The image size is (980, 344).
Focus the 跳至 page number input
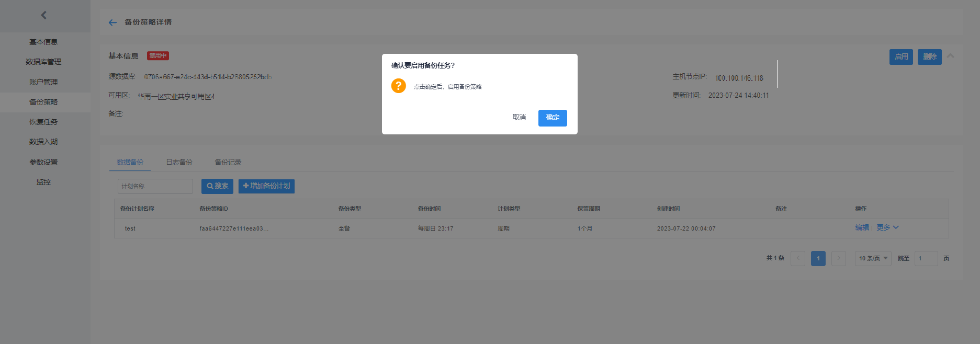(926, 258)
